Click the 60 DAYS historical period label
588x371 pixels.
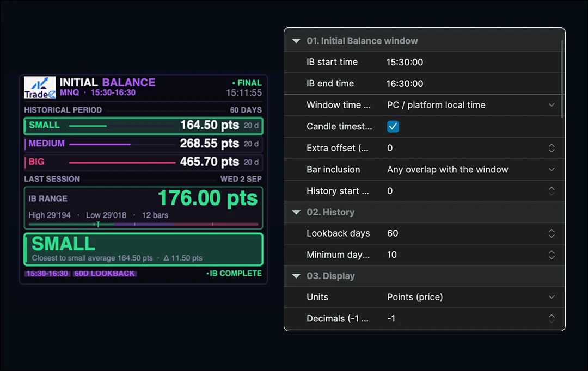pos(246,110)
